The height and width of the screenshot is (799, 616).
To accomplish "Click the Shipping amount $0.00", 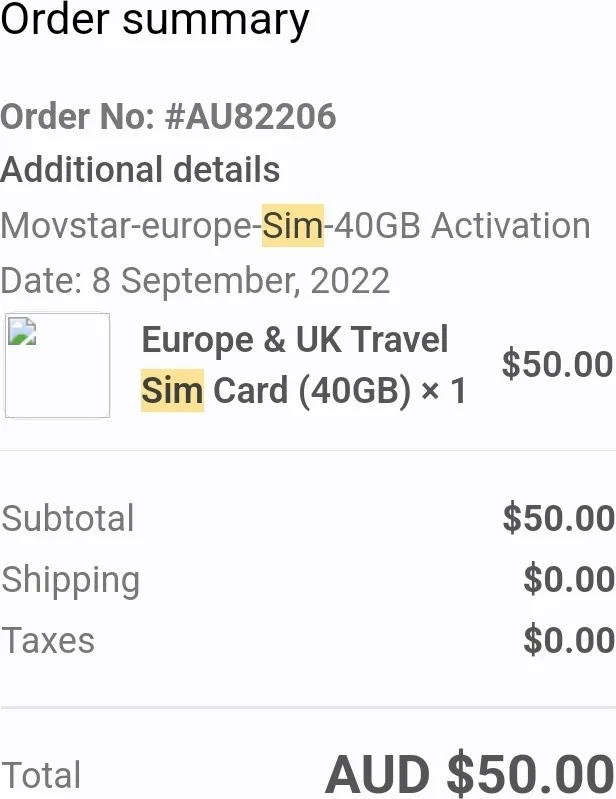I will tap(569, 579).
